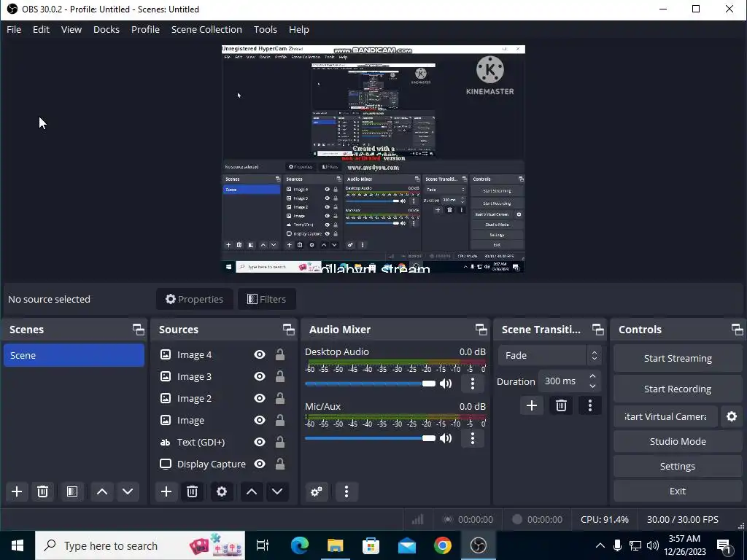Move scene down arrow in Scenes panel
The width and height of the screenshot is (747, 560).
[128, 491]
